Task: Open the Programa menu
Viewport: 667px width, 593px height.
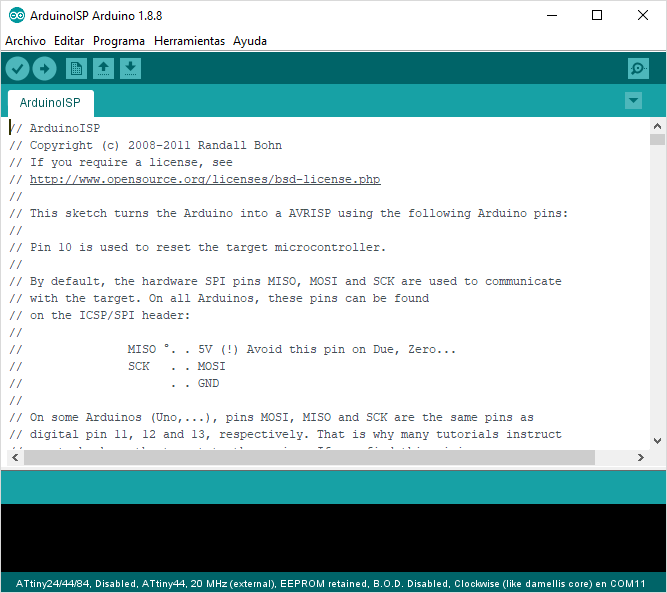Action: pos(119,41)
